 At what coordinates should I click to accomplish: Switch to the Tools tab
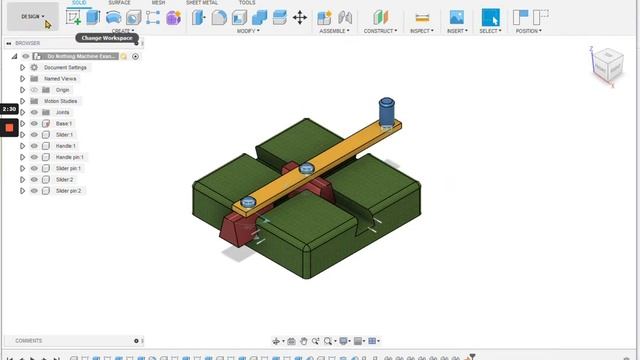[247, 2]
